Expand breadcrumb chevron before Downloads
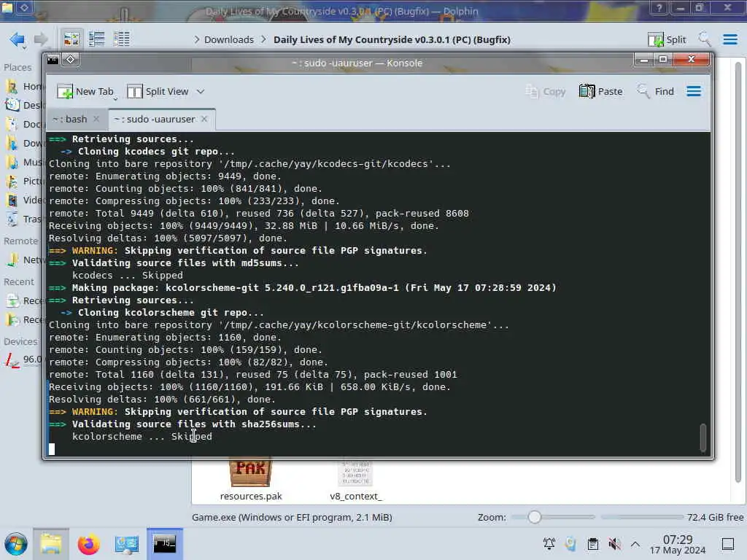This screenshot has width=747, height=560. [196, 39]
